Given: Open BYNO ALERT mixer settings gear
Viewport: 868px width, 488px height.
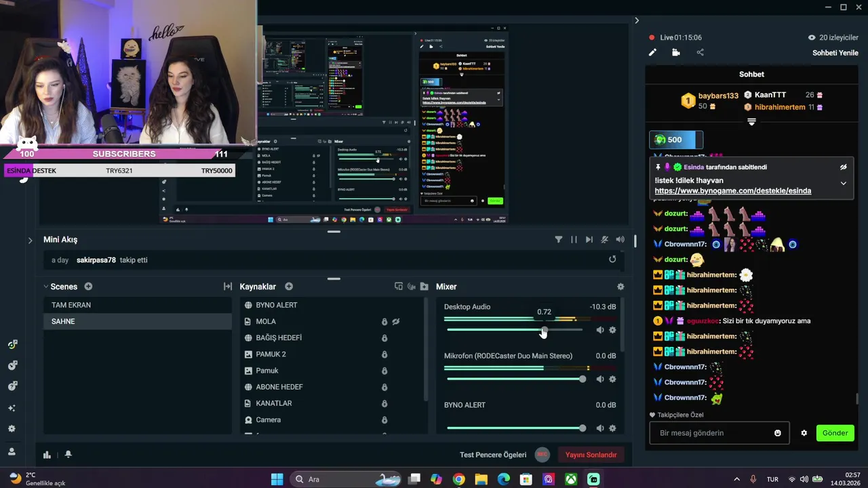Looking at the screenshot, I should pyautogui.click(x=612, y=428).
